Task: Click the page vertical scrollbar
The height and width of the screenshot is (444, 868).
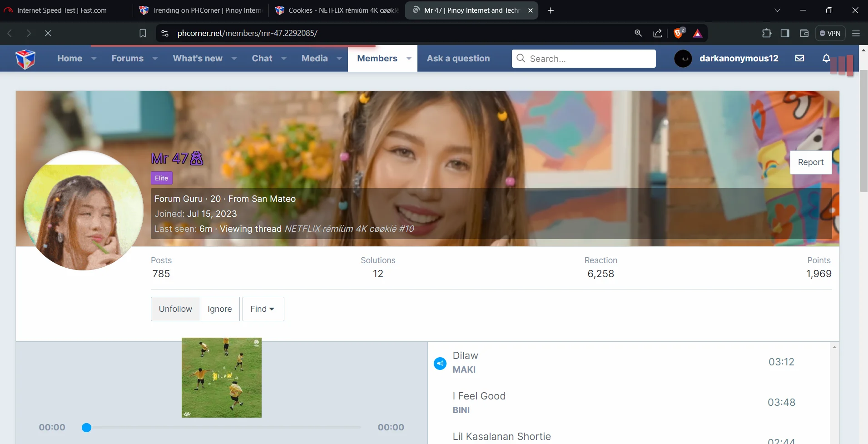Action: (863, 131)
